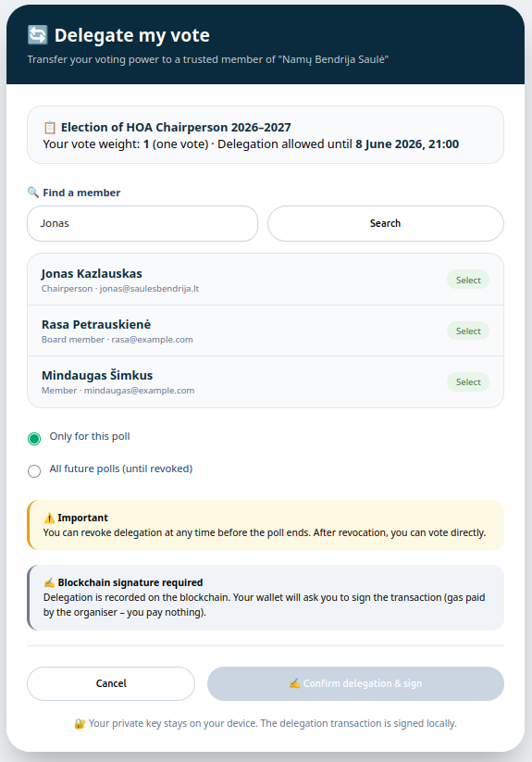Click the Election of HOA Chairperson info card
The height and width of the screenshot is (762, 532).
pos(266,135)
